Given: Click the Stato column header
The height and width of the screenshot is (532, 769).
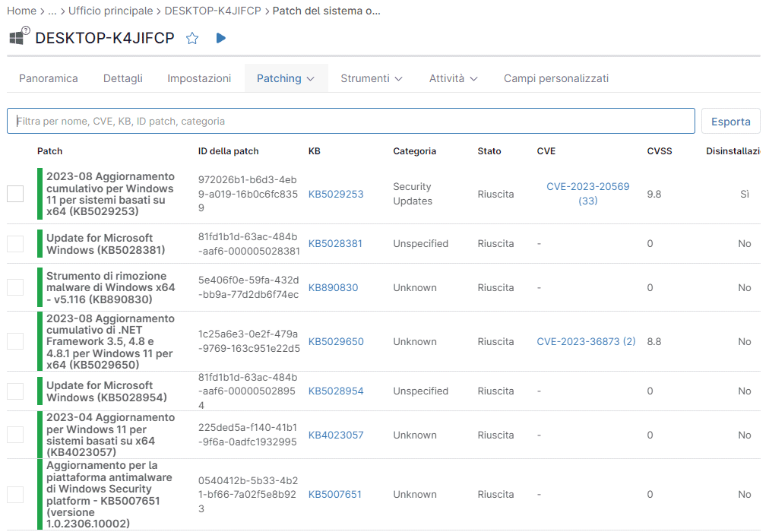Looking at the screenshot, I should pyautogui.click(x=489, y=151).
